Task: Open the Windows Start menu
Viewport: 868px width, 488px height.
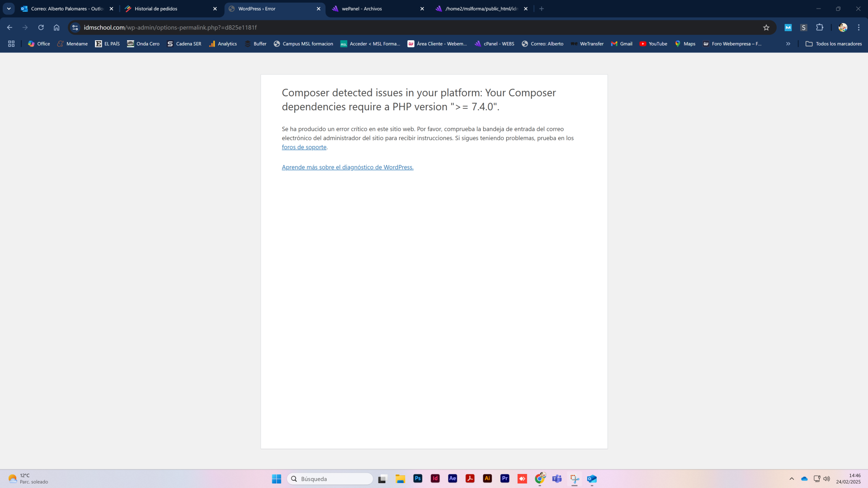Action: (x=277, y=479)
